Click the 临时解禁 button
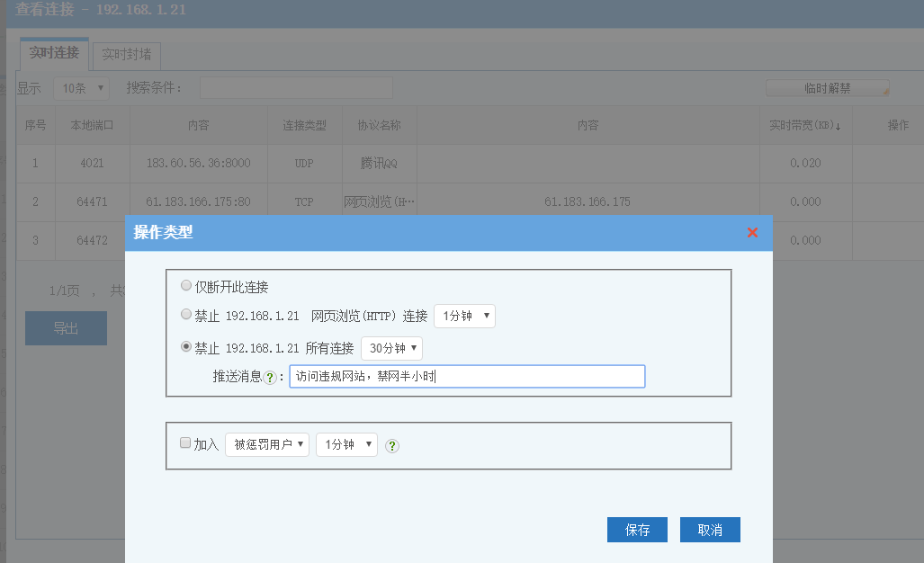Viewport: 924px width, 563px height. 827,88
